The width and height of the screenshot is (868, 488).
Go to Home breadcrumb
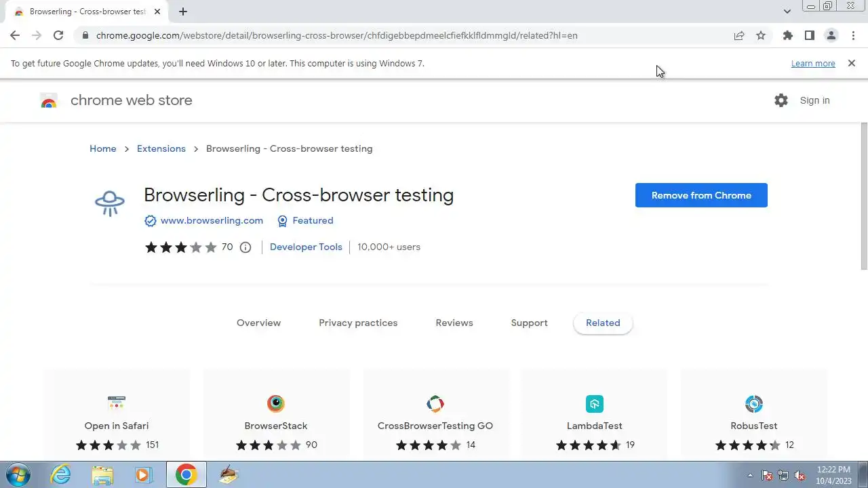[x=103, y=148]
